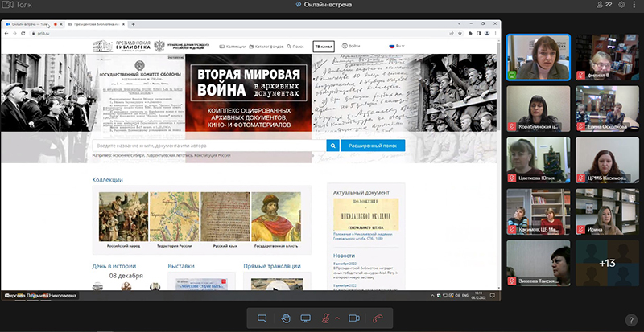Start screen sharing from bottom toolbar
The height and width of the screenshot is (332, 644).
click(x=306, y=318)
